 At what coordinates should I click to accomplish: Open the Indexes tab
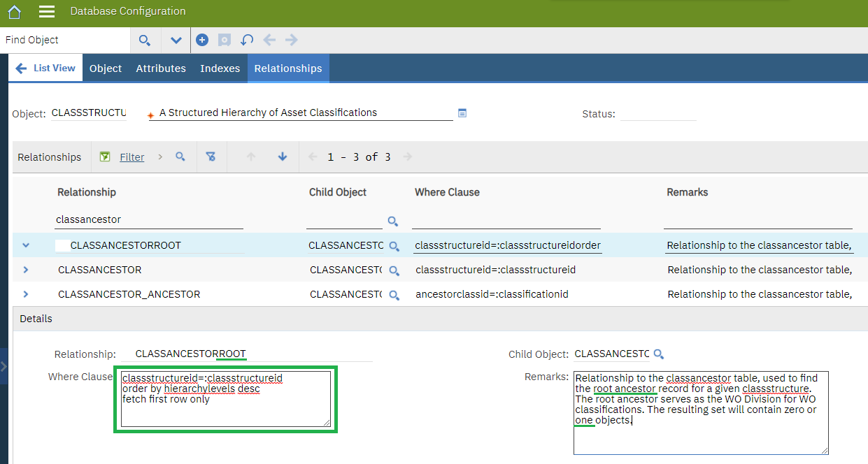(x=220, y=68)
